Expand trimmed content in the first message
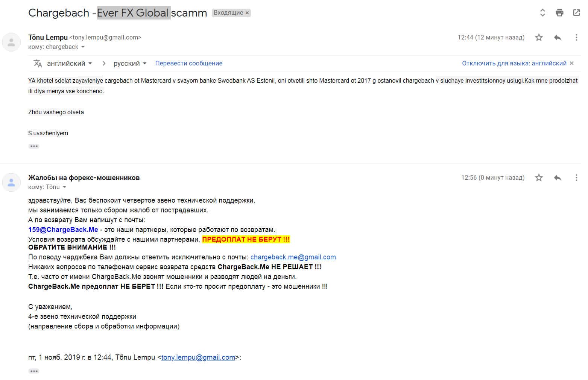The width and height of the screenshot is (588, 380). click(34, 146)
